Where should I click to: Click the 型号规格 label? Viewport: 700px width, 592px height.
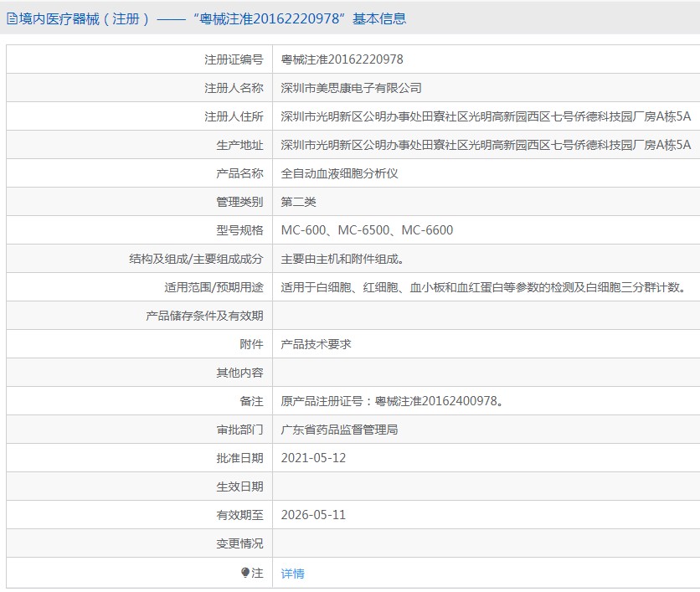pos(239,230)
